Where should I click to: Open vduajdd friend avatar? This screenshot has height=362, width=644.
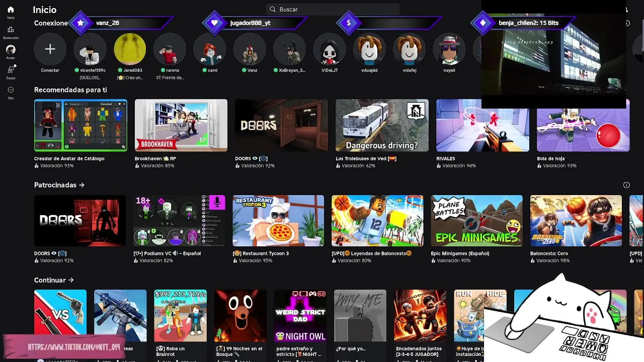coord(369,49)
